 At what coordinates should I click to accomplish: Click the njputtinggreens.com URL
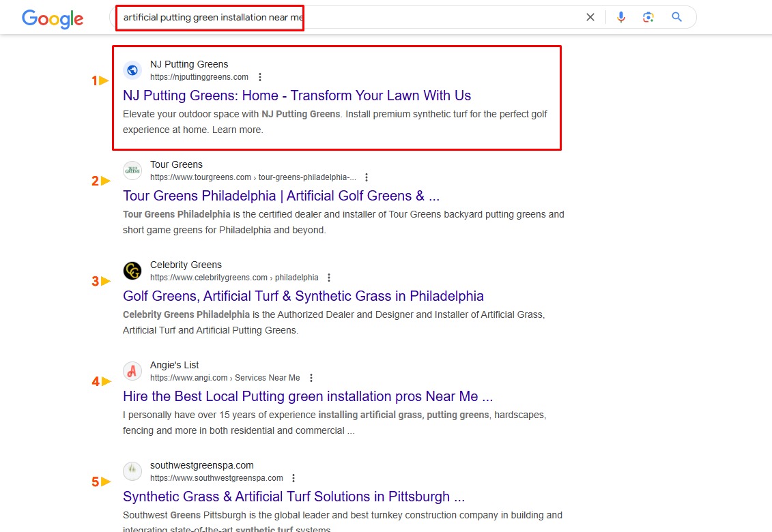pyautogui.click(x=199, y=77)
